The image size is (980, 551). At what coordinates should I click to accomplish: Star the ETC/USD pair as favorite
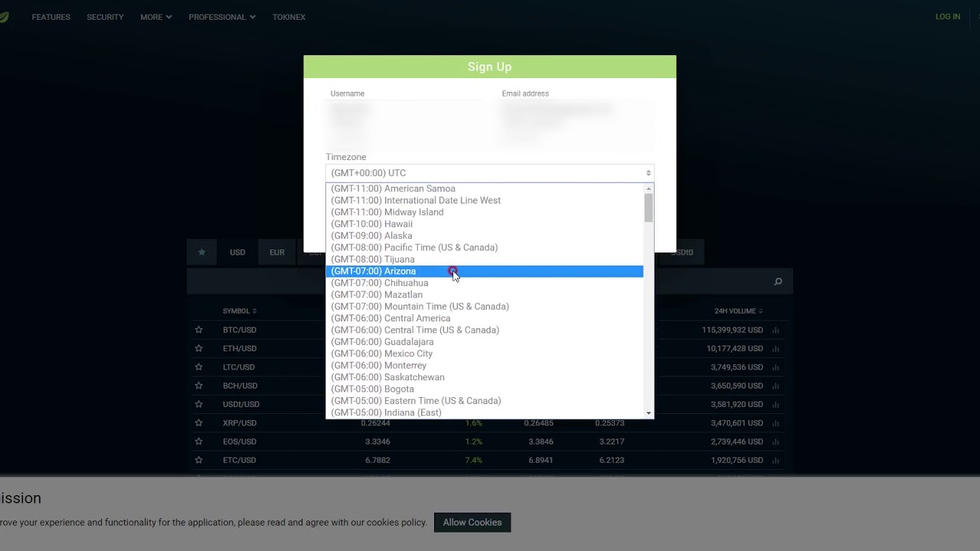point(199,460)
